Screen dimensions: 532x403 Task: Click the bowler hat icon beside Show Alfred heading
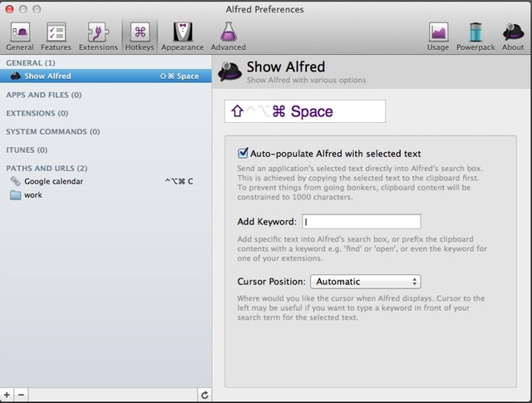click(x=229, y=71)
